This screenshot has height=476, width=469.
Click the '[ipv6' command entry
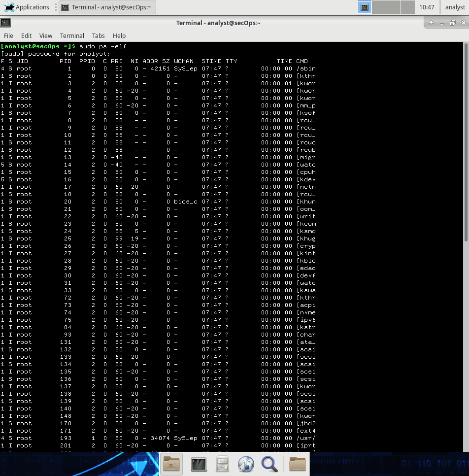(x=306, y=320)
